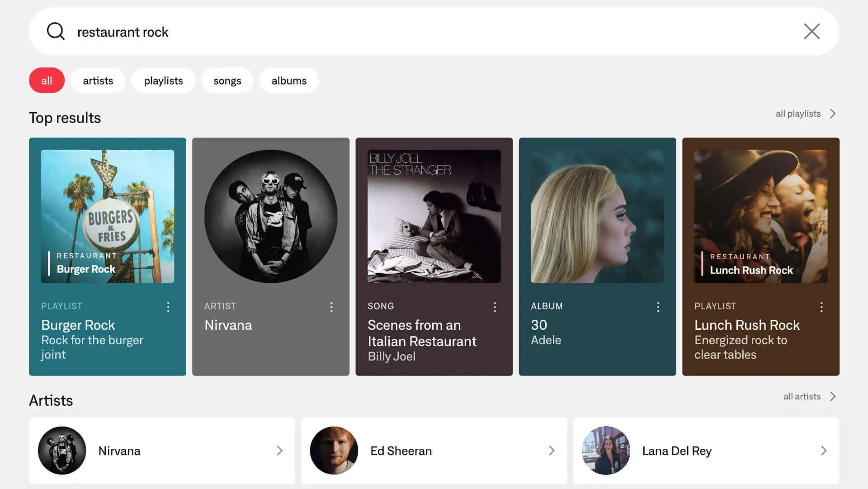Clear the search with X icon
868x489 pixels.
tap(811, 32)
